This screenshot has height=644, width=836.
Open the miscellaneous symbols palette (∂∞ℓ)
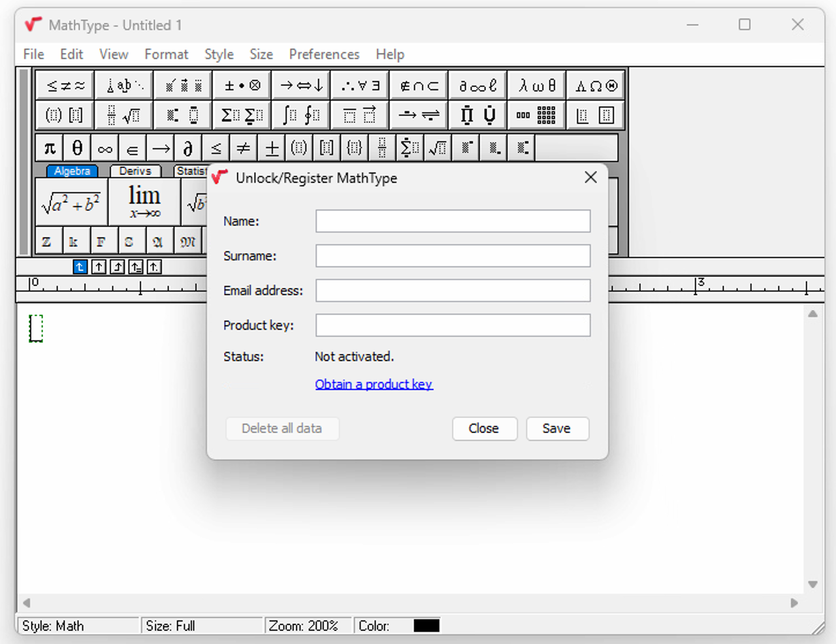point(477,86)
